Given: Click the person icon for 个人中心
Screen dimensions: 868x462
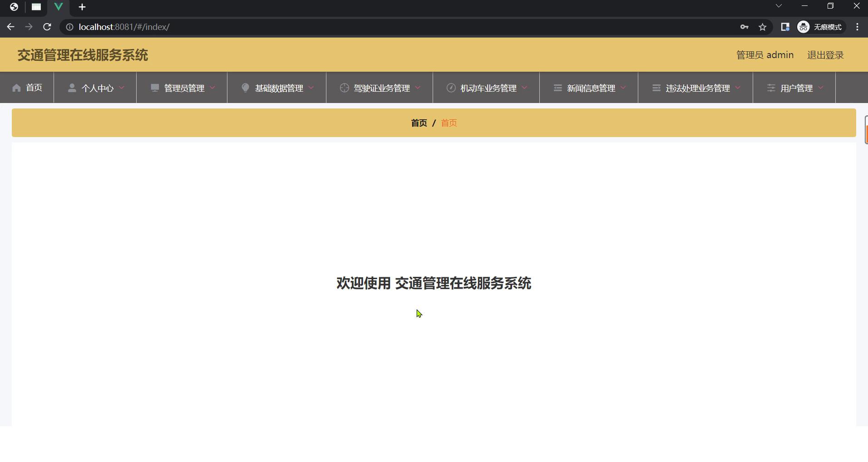Looking at the screenshot, I should (72, 88).
